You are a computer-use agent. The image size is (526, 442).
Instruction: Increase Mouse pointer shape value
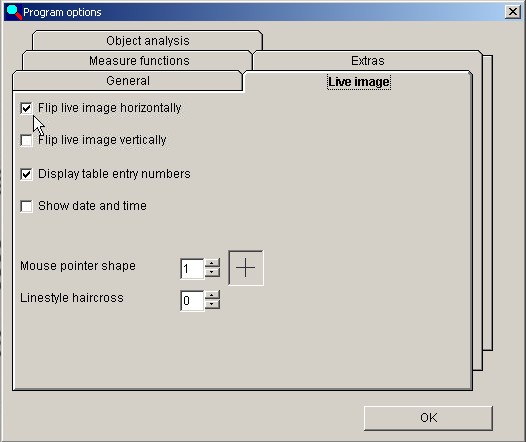click(212, 263)
